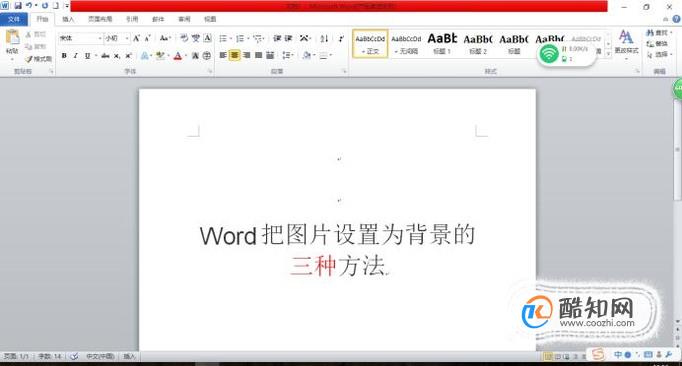
Task: Click the Save icon in quick access toolbar
Action: coord(18,6)
